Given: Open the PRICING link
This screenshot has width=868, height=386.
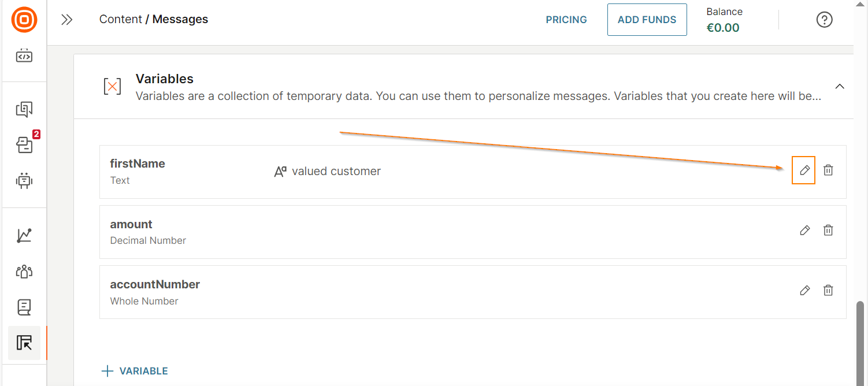Looking at the screenshot, I should [566, 19].
